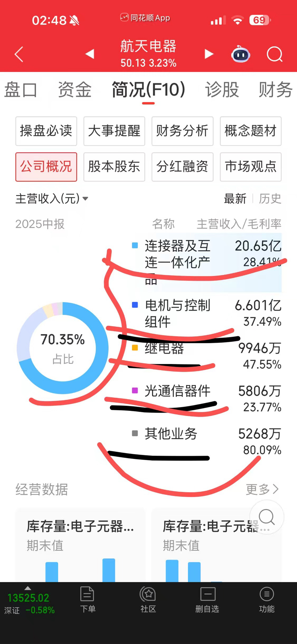Tap the back arrow in header
297x644 pixels.
(x=19, y=54)
